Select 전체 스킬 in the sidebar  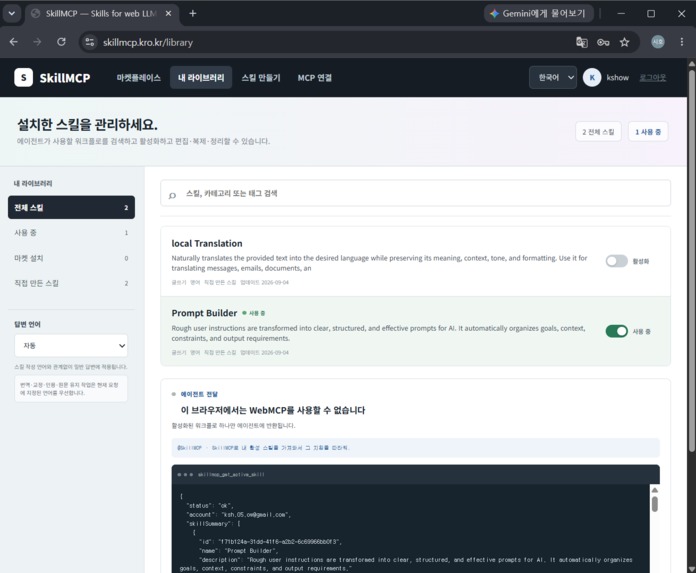[71, 207]
